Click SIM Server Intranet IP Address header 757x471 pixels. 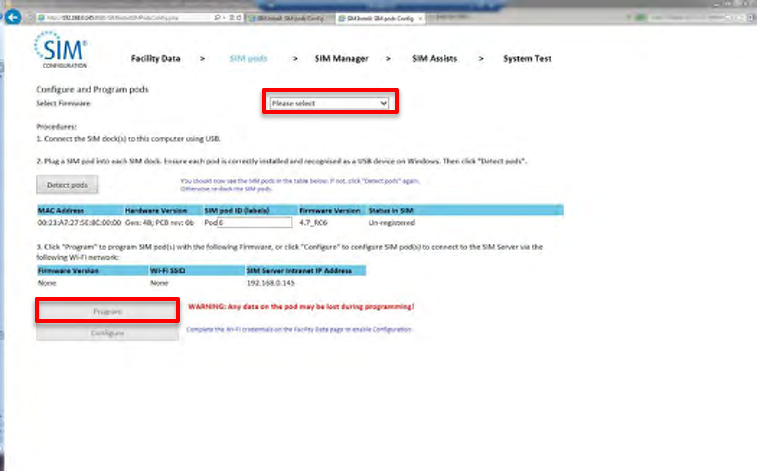click(299, 271)
